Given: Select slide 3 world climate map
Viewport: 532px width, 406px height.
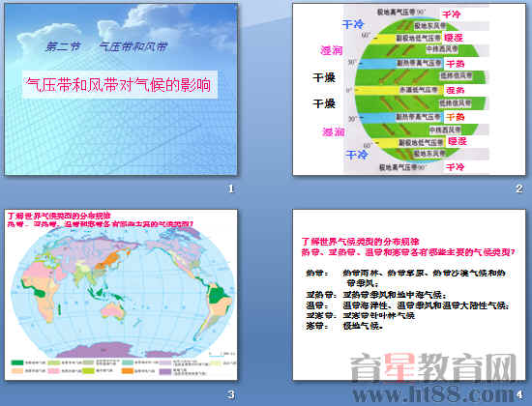Looking at the screenshot, I should coord(121,295).
